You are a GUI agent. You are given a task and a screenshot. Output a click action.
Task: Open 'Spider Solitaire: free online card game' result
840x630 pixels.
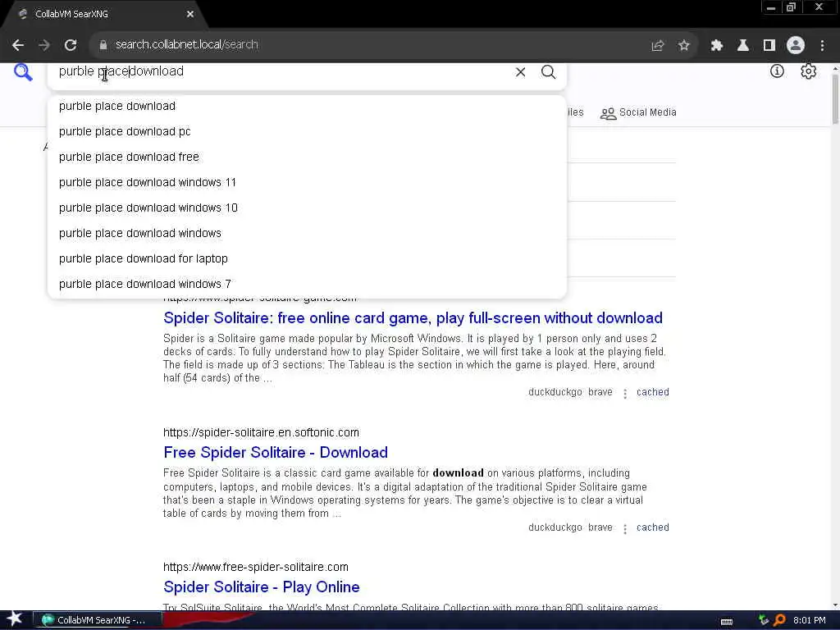413,318
